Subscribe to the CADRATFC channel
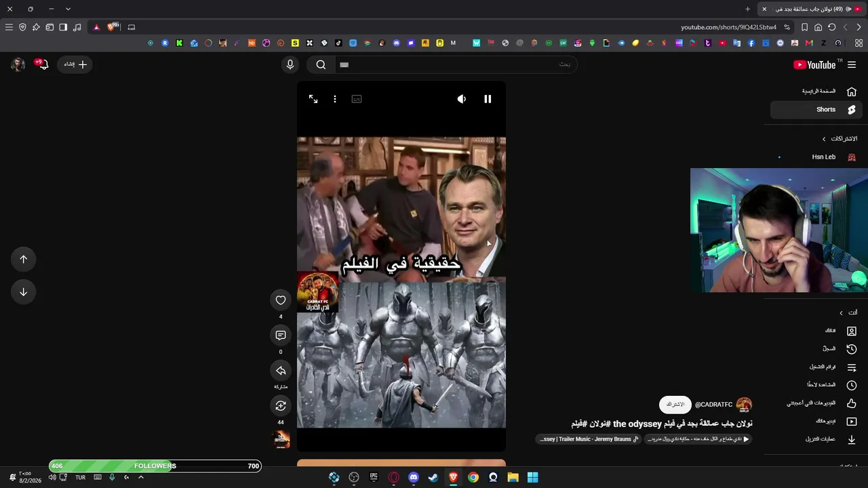 [675, 405]
